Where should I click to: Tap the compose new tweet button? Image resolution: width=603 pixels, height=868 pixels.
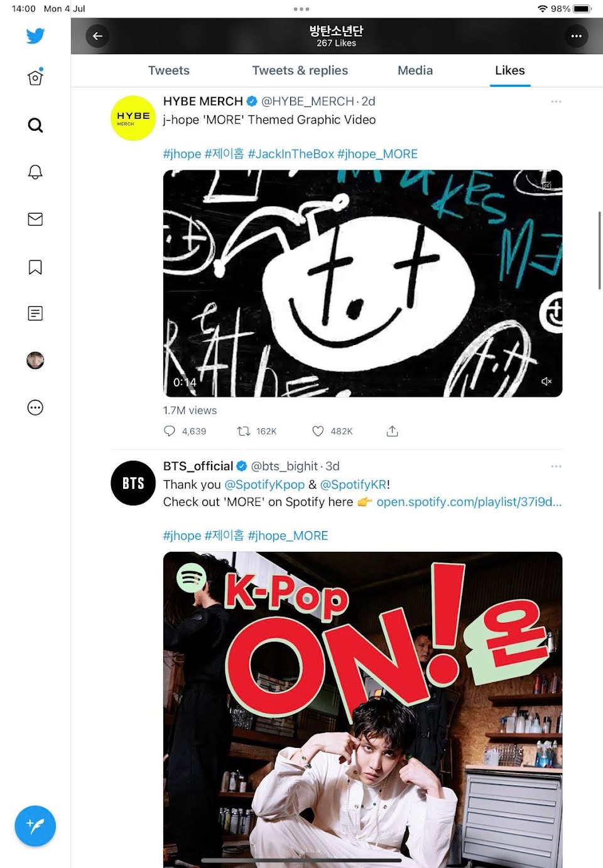35,825
